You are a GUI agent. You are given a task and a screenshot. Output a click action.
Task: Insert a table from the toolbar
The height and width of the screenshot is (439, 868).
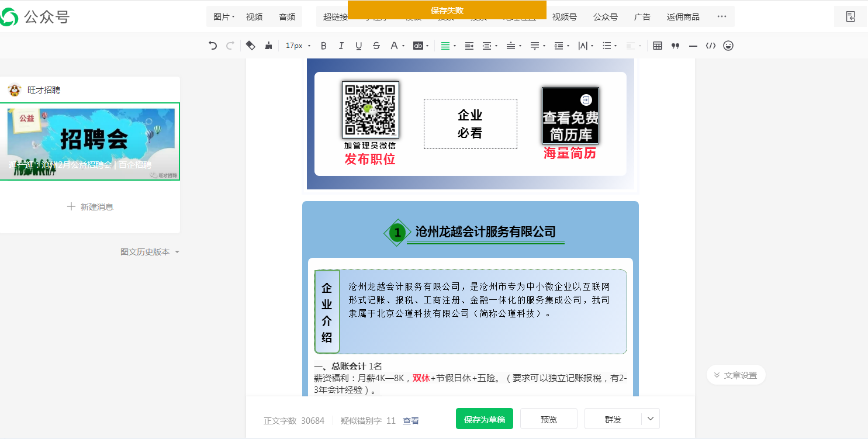[x=658, y=46]
